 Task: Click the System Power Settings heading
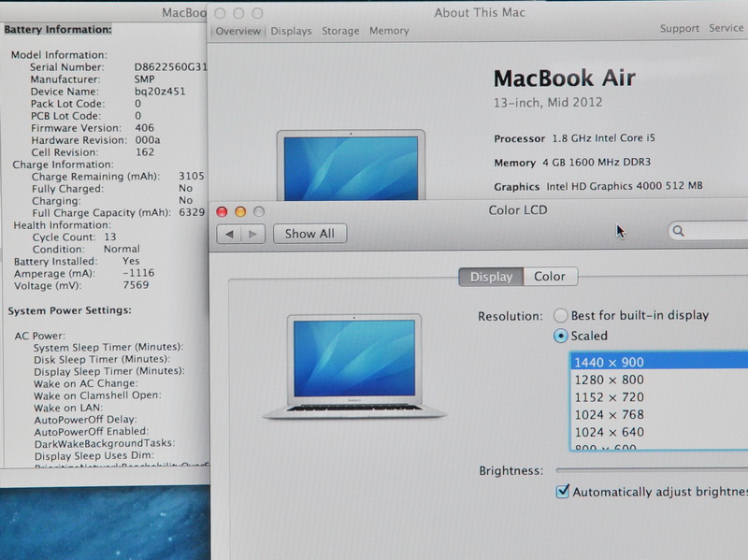click(x=69, y=310)
